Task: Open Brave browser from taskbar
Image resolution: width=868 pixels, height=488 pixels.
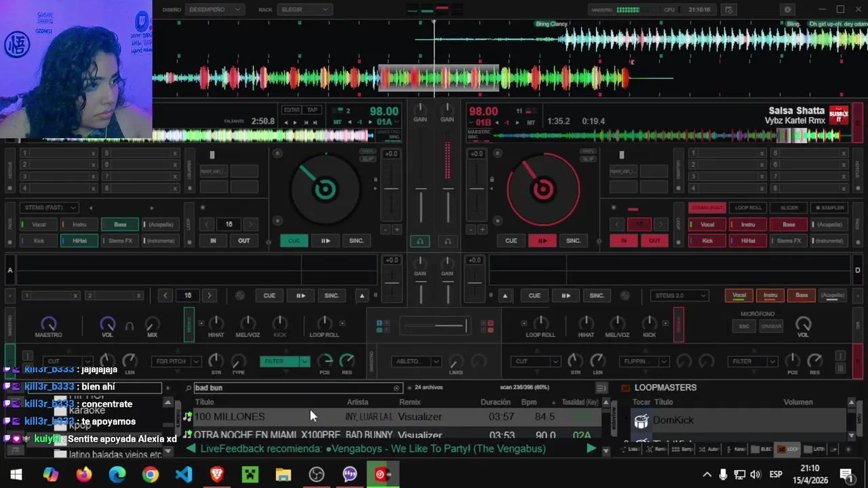Action: point(217,474)
